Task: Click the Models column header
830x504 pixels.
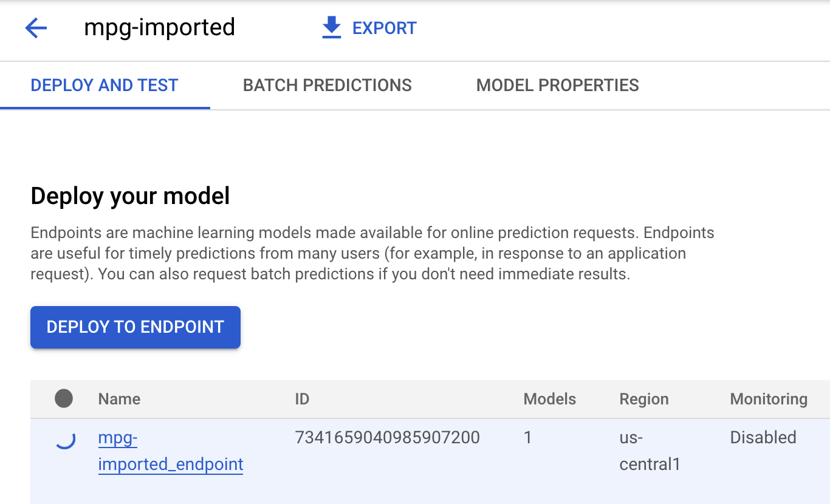Action: pos(549,399)
